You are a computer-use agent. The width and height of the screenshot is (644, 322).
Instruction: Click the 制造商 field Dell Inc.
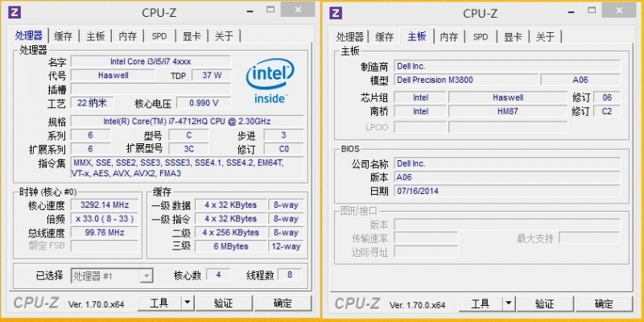pos(507,66)
